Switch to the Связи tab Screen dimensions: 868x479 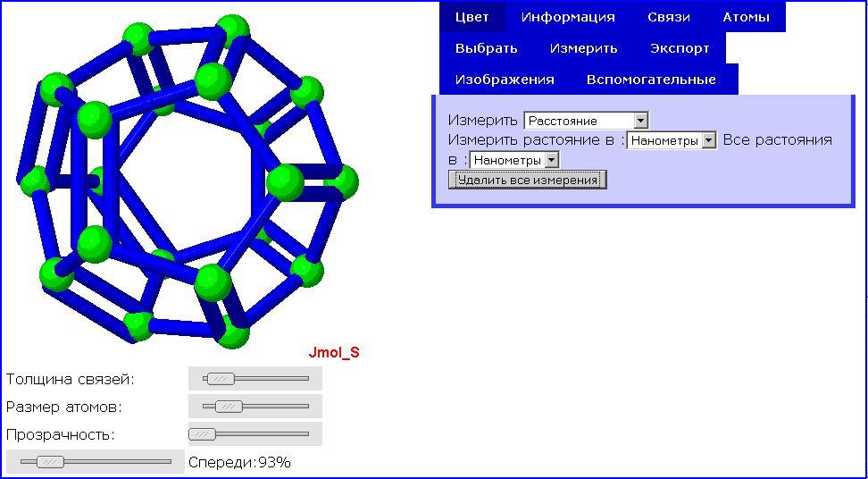tap(669, 17)
